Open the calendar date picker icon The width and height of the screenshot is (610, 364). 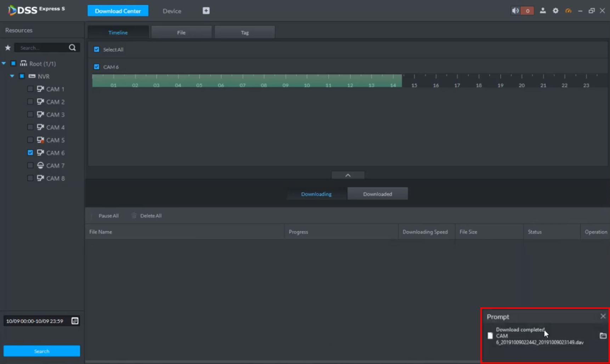click(75, 321)
